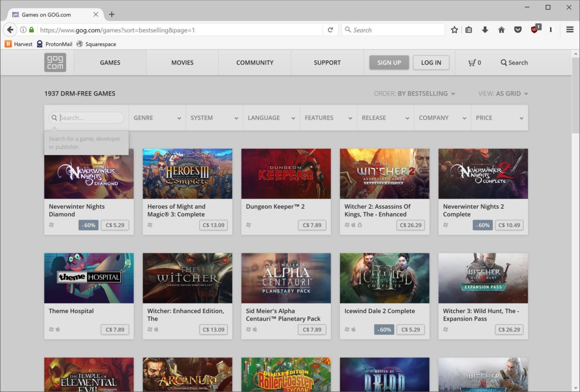Click the site info icon in address bar

coord(23,30)
